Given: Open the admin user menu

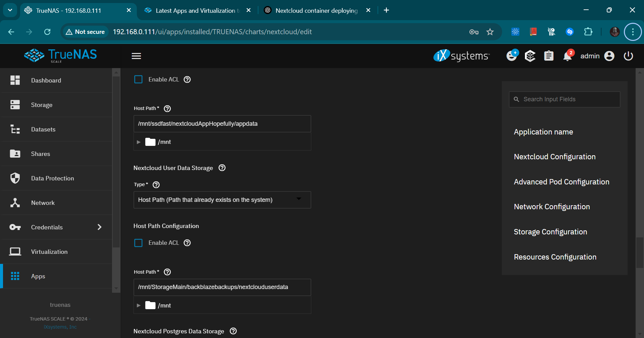Looking at the screenshot, I should click(x=597, y=56).
